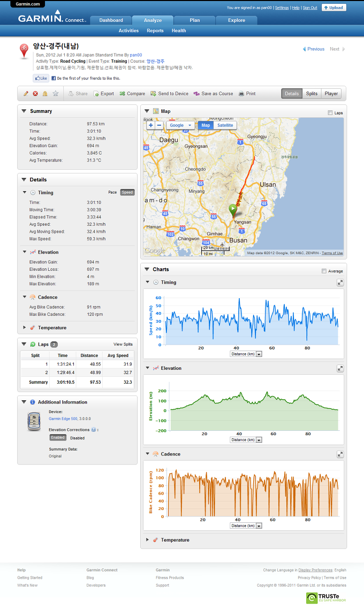The width and height of the screenshot is (364, 616).
Task: Click the TRUSTe certification badge
Action: 327,598
